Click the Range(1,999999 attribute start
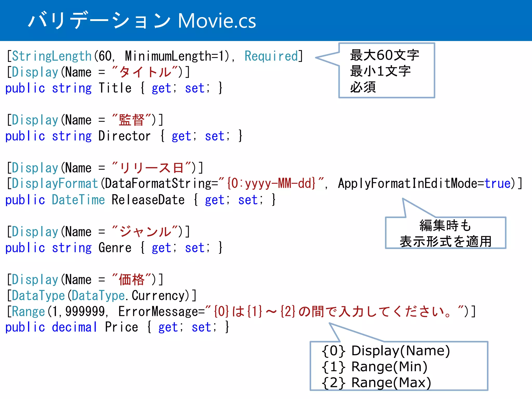This screenshot has width=532, height=399. 56,311
